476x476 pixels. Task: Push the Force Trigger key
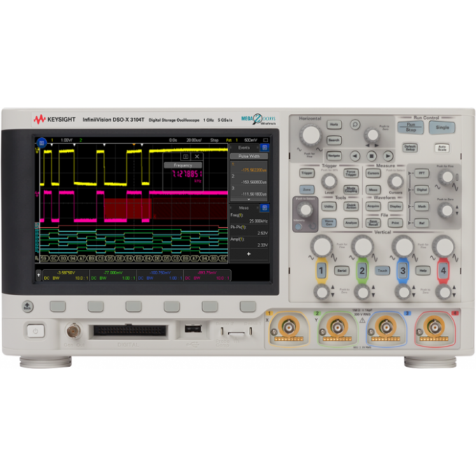351,173
